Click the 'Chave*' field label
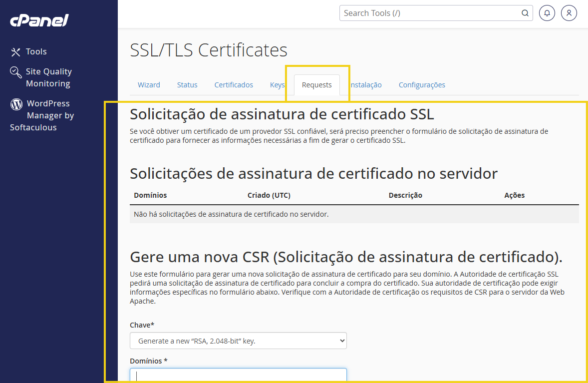The image size is (588, 383). point(142,325)
